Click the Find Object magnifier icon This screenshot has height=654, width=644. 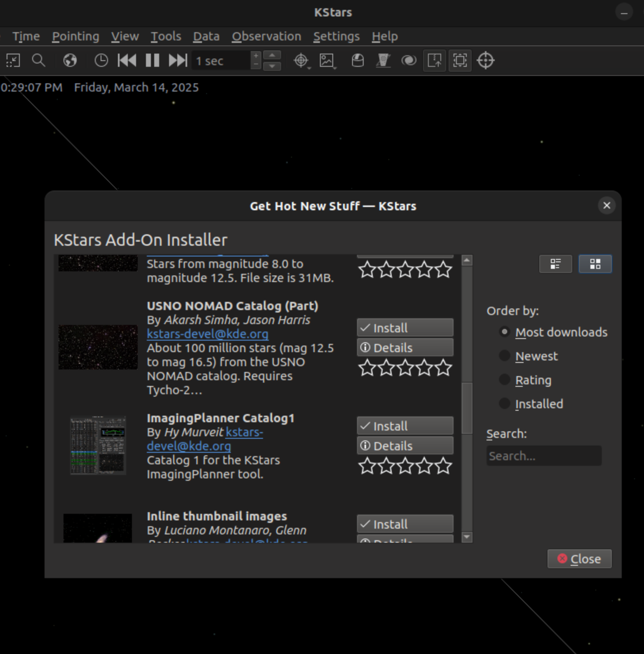coord(38,61)
